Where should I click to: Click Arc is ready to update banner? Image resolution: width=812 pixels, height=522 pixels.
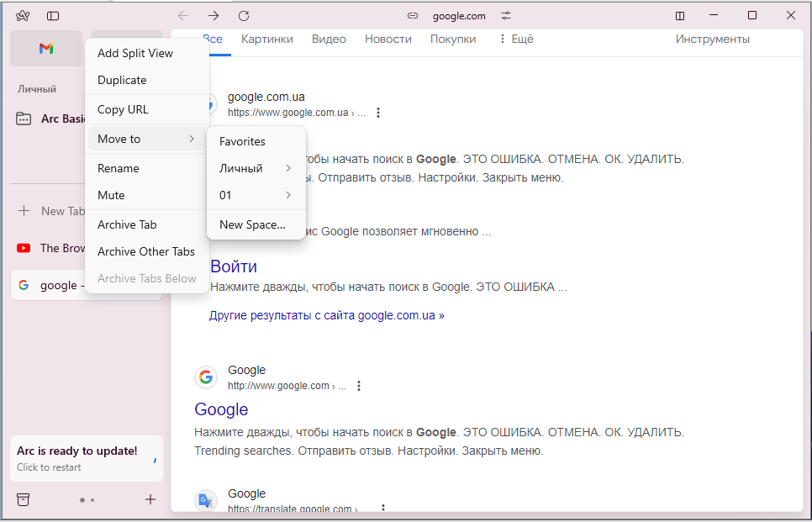click(x=87, y=458)
